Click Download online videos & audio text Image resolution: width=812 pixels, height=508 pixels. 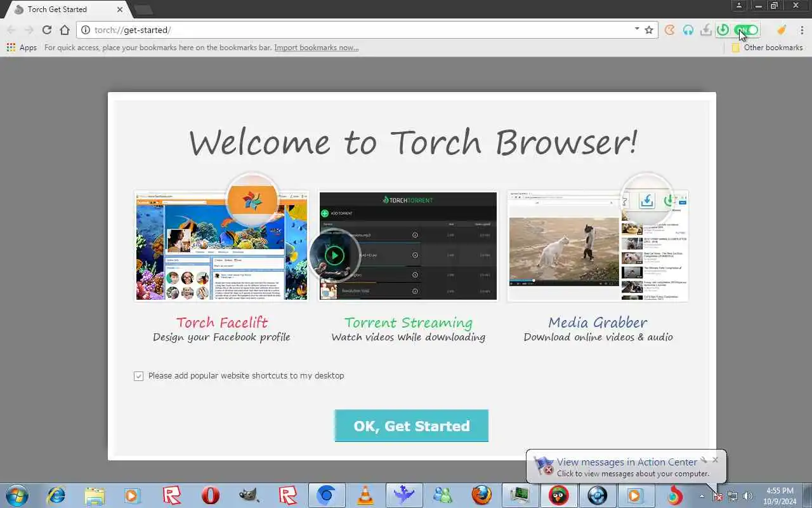tap(598, 337)
